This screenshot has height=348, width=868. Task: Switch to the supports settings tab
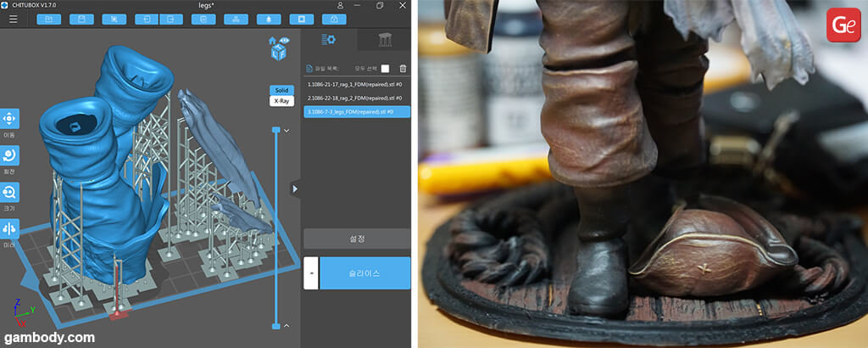tap(384, 40)
